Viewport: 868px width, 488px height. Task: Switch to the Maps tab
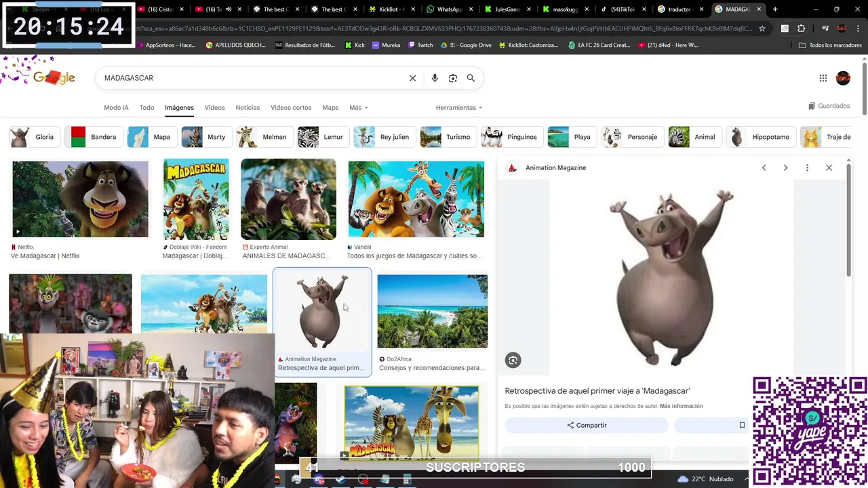click(x=330, y=108)
